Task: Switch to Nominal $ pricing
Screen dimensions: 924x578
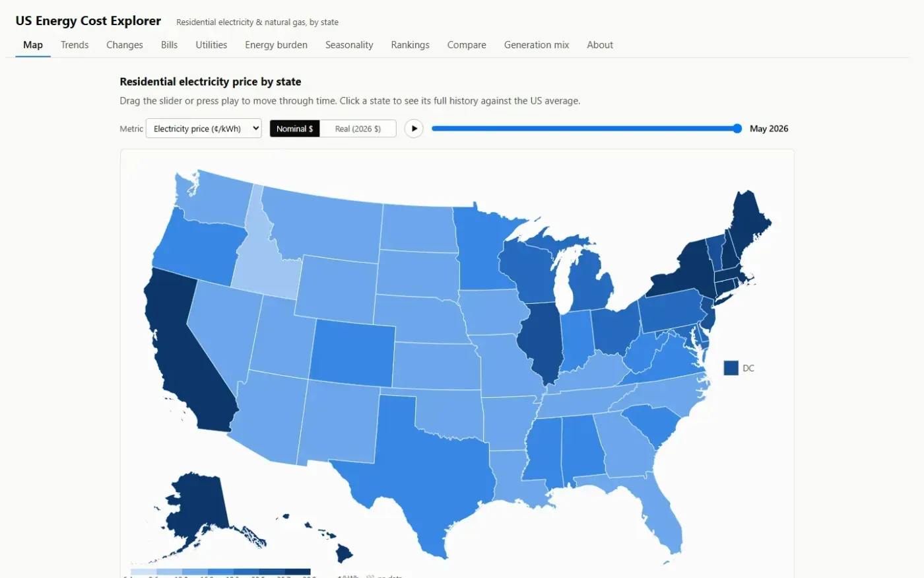Action: (295, 128)
